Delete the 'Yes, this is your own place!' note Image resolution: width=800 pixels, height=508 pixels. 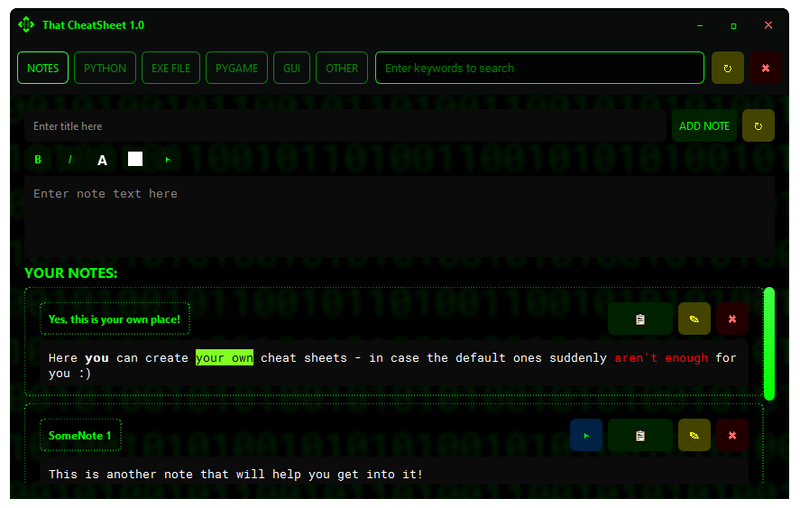(732, 319)
